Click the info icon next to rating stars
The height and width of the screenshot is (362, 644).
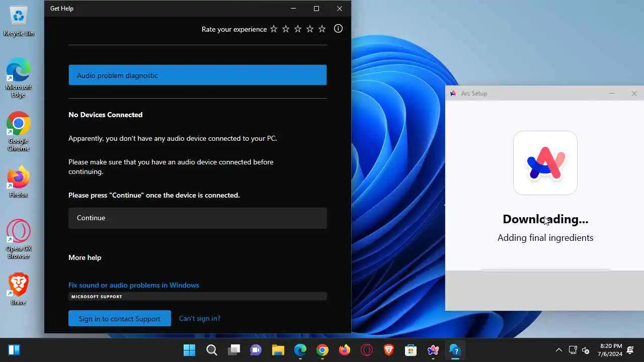pos(338,29)
